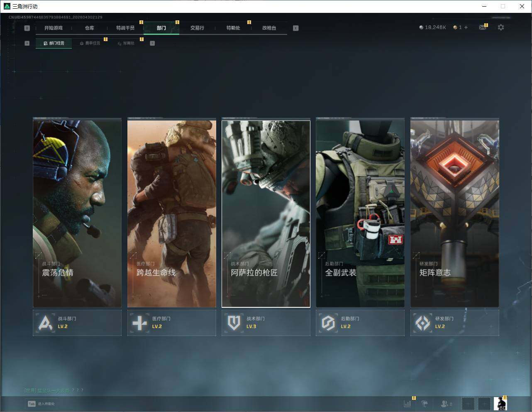Go to the 开始游戏 tab
Screen dimensions: 532x412
point(54,28)
